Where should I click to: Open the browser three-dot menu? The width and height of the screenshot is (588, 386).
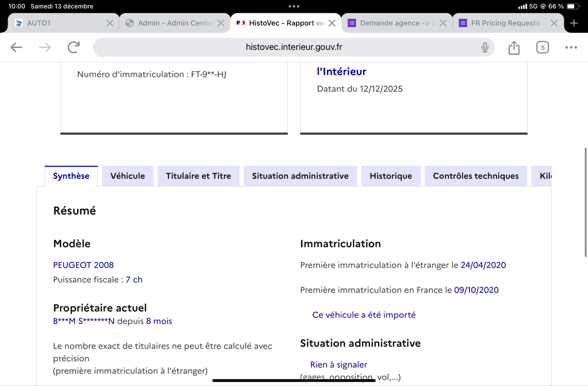[571, 47]
